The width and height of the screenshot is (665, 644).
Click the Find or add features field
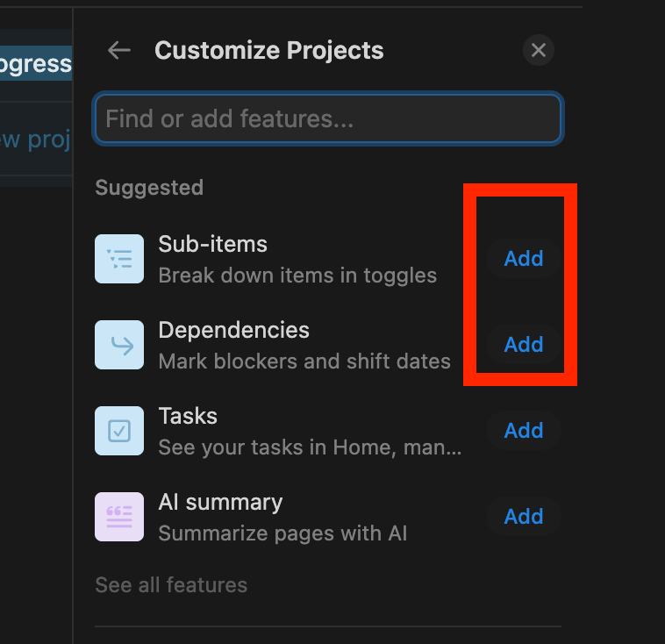tap(327, 118)
